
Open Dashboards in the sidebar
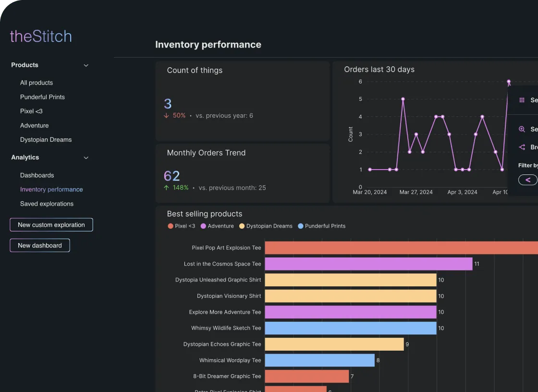point(37,175)
